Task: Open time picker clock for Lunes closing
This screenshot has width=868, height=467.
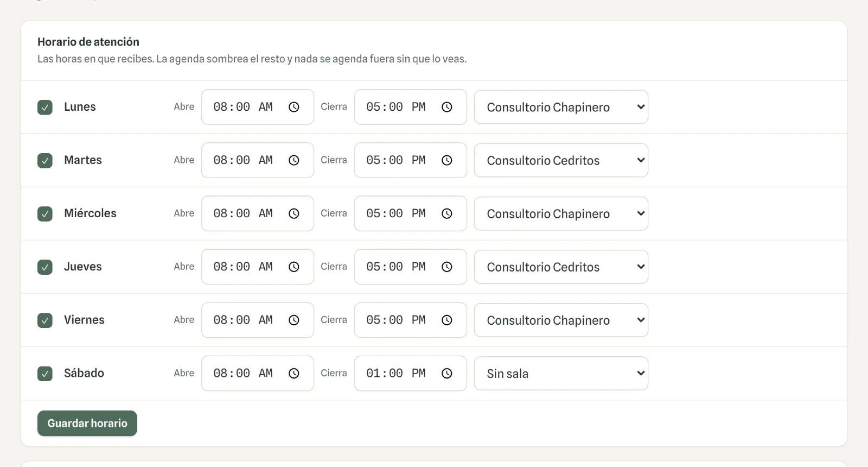Action: 446,107
